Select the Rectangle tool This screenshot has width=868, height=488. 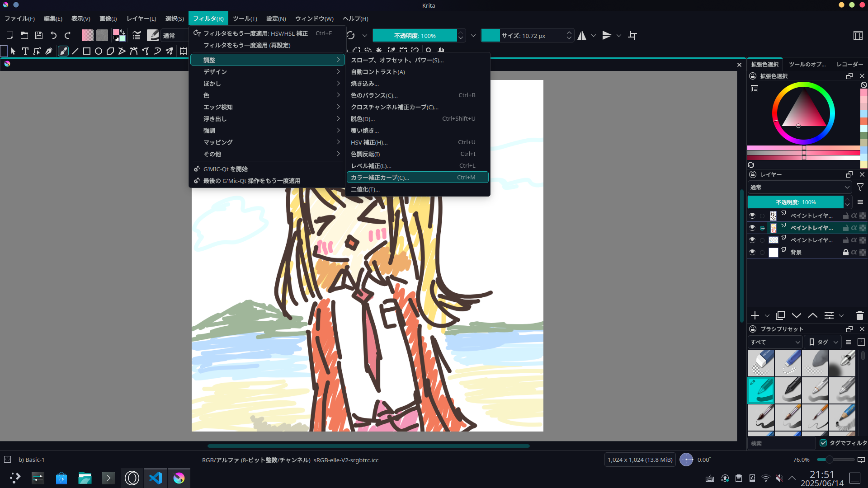(87, 51)
